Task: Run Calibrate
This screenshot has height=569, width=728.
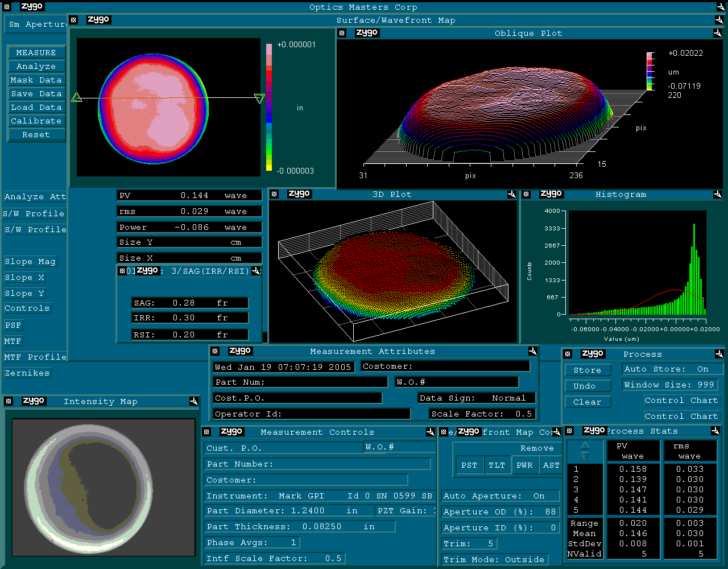Action: 36,121
